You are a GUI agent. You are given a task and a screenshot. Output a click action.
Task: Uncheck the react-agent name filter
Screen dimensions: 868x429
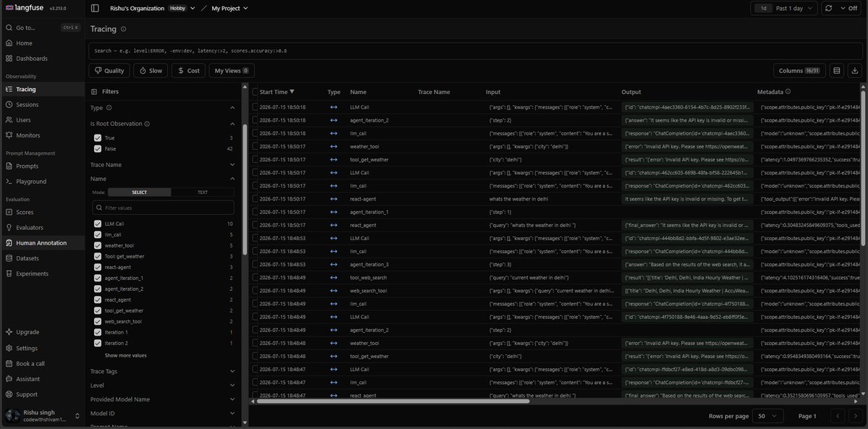tap(98, 268)
